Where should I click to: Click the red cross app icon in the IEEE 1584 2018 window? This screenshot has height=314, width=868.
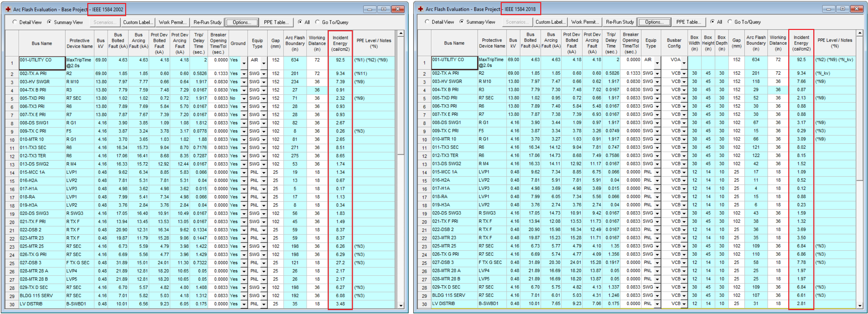tap(420, 9)
